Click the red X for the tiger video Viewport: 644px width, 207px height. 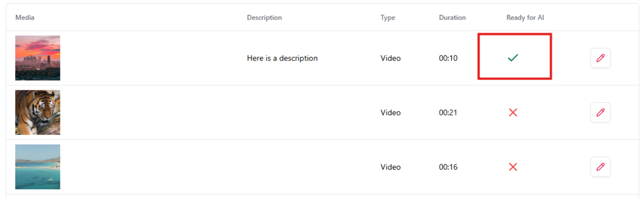513,112
